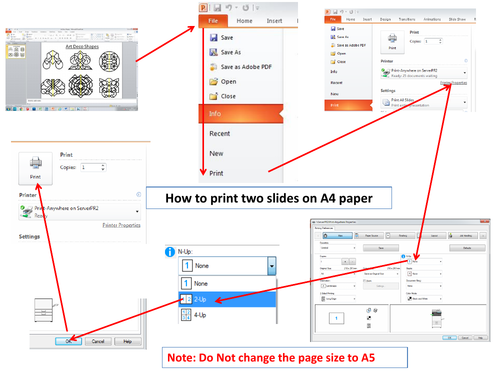Click the Job Handling tab in the printer properties dialog
This screenshot has height=375, width=500.
tap(463, 236)
